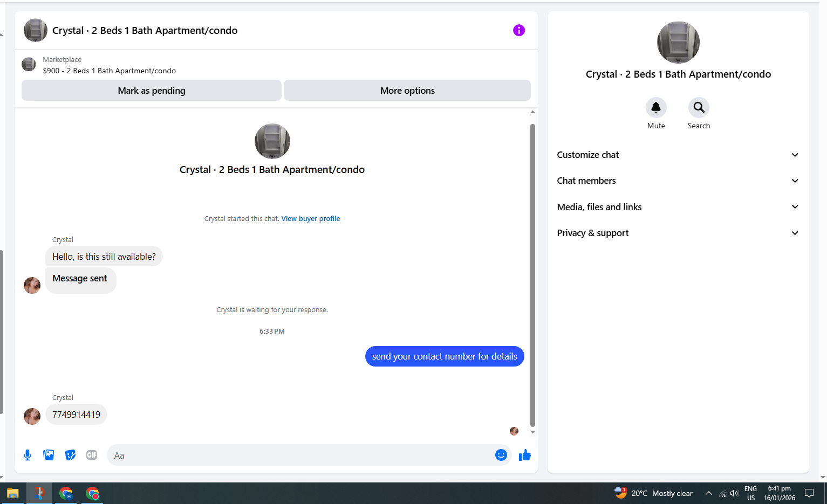Open clock and calendar 6:41 pm
The image size is (827, 504).
coord(780,493)
